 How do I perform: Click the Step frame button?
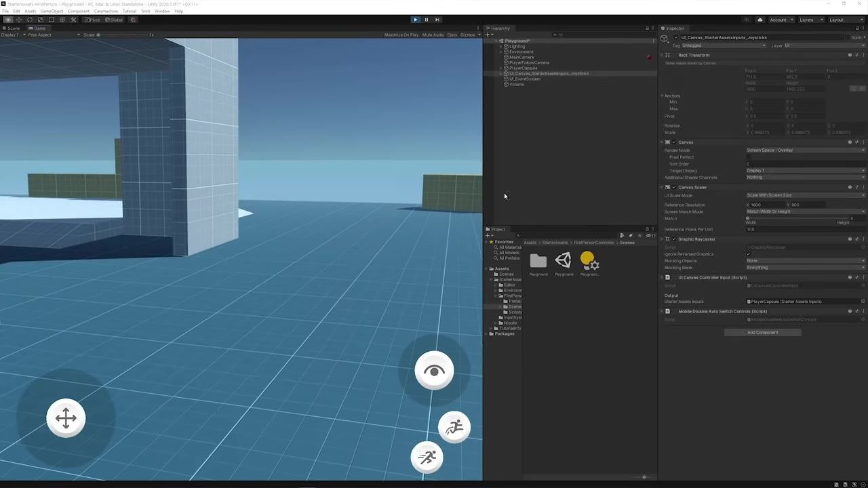pyautogui.click(x=437, y=20)
